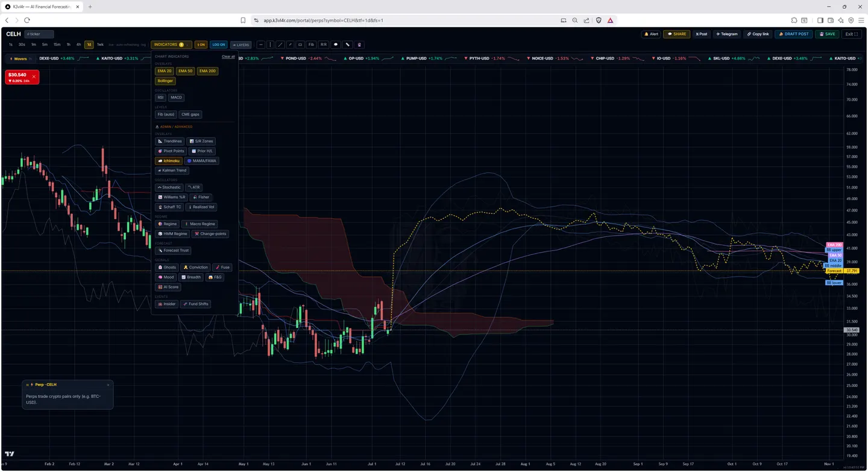Open the LAYERS dropdown
This screenshot has height=472, width=868.
click(241, 45)
